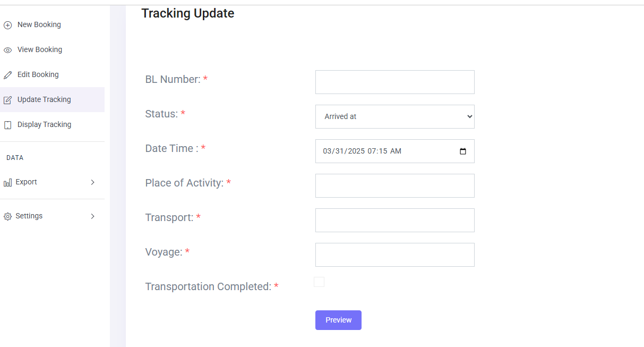Click the Export bar chart icon
The width and height of the screenshot is (644, 347).
[7, 182]
